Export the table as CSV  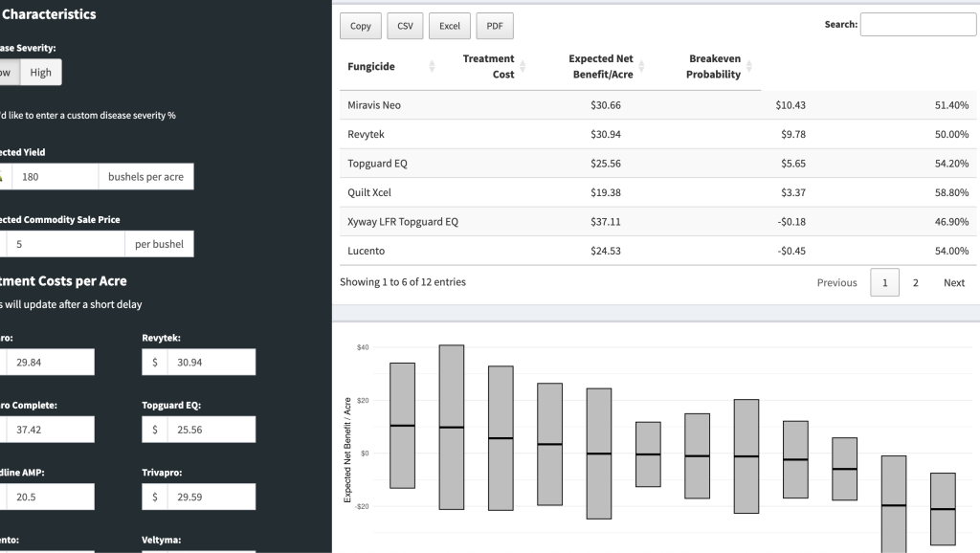click(405, 26)
